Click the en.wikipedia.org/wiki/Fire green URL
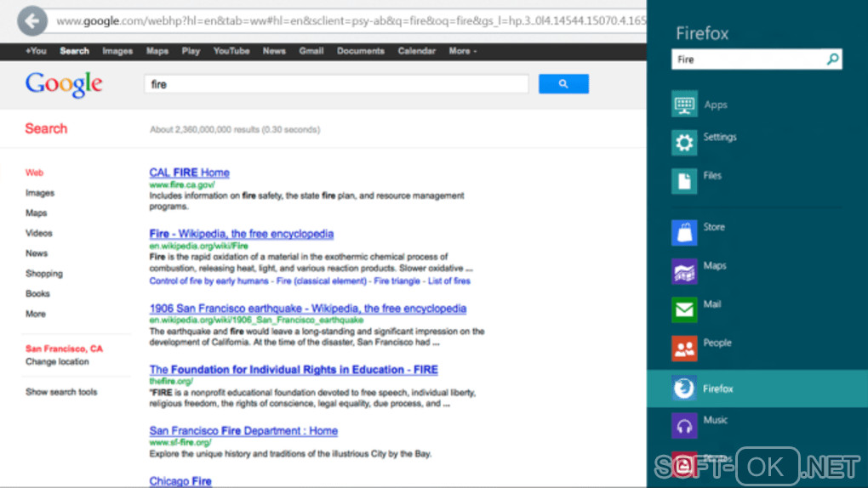 pyautogui.click(x=199, y=246)
